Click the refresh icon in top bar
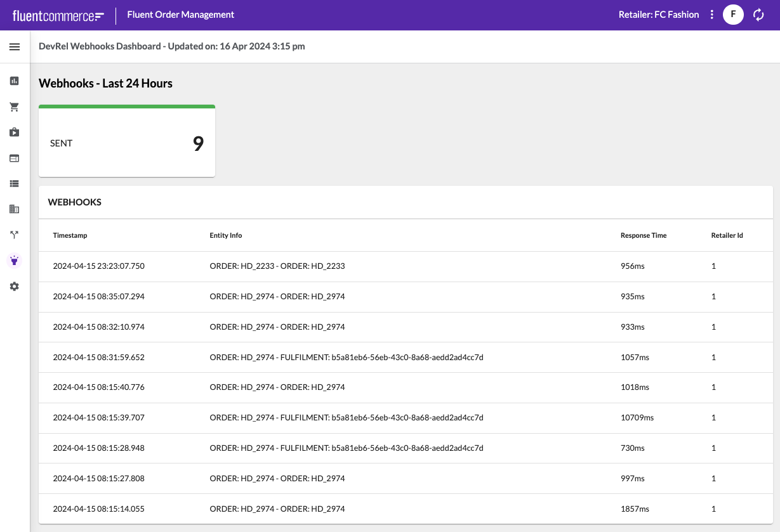This screenshot has height=532, width=780. [x=758, y=15]
